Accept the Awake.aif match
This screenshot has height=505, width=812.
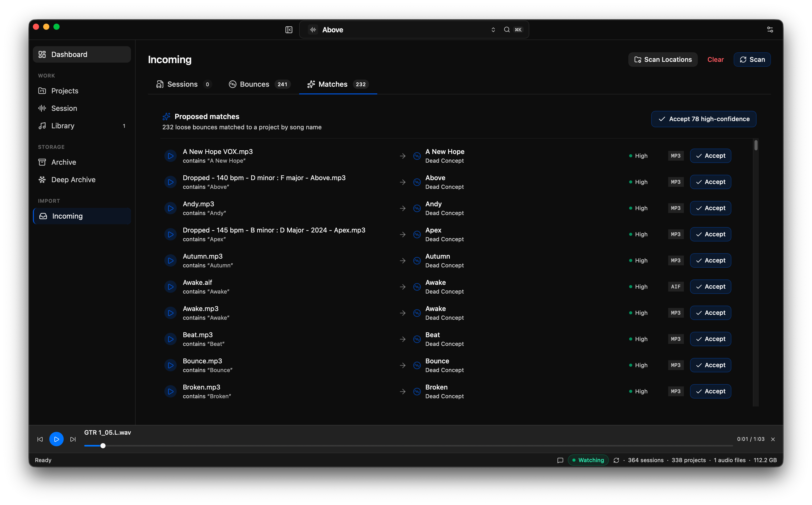tap(710, 287)
